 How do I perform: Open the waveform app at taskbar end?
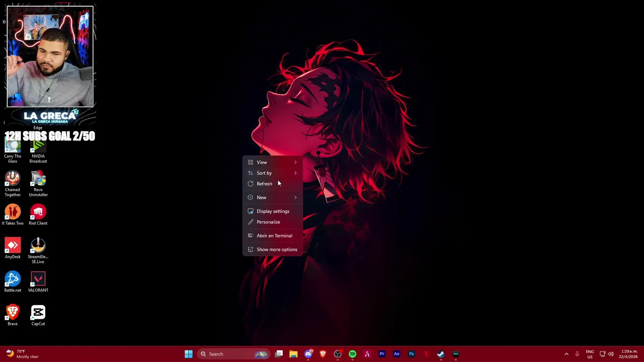tap(456, 354)
